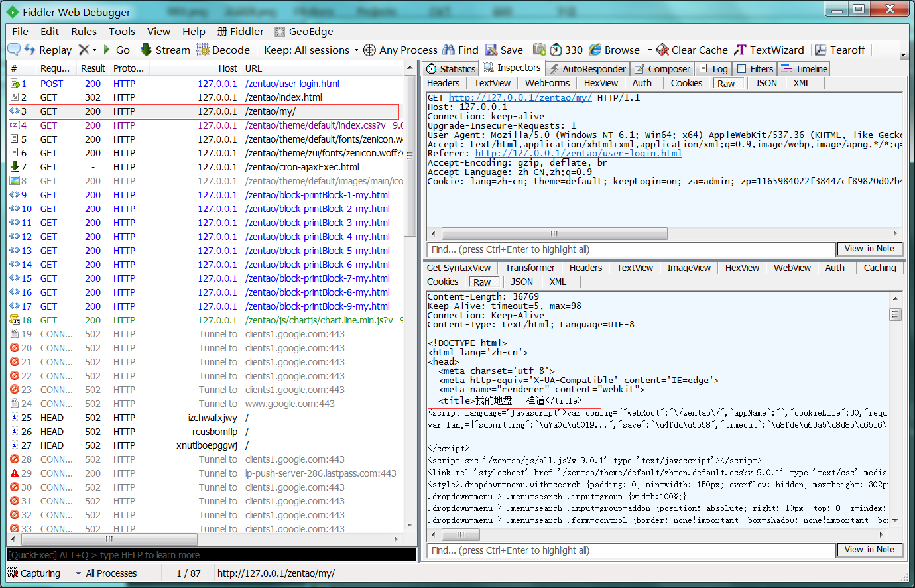Click the QuickExec command box

(x=212, y=555)
